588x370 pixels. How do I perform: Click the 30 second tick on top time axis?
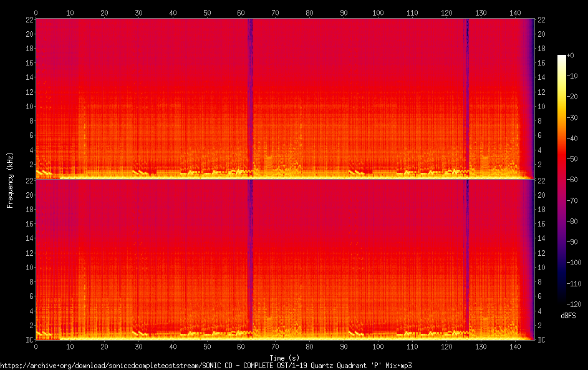coord(138,12)
